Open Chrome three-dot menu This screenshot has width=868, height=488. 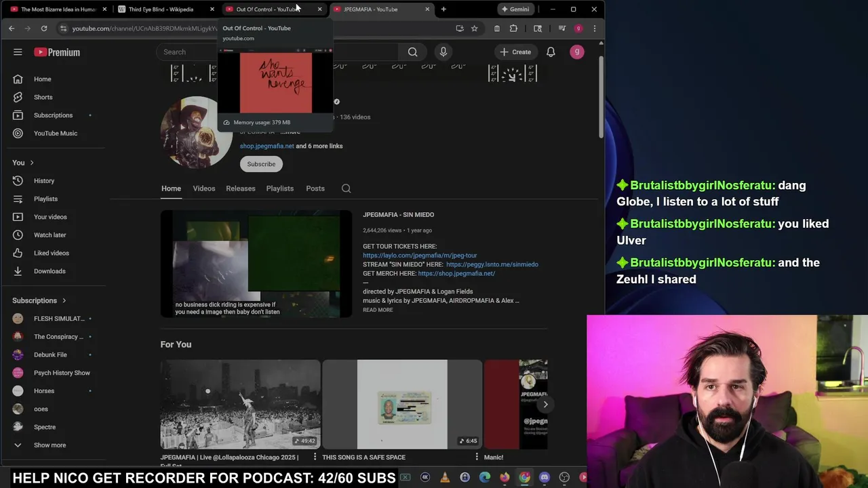(x=594, y=28)
